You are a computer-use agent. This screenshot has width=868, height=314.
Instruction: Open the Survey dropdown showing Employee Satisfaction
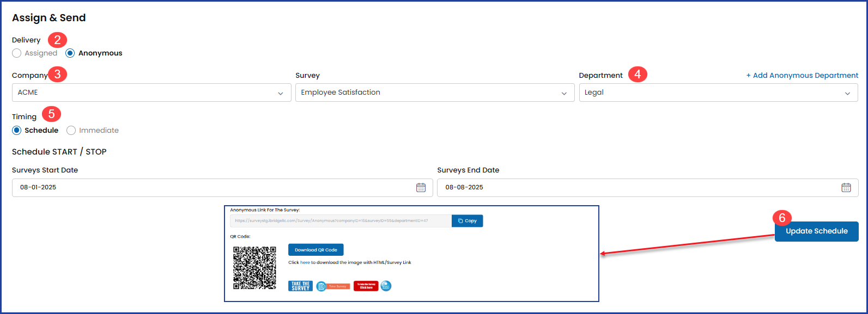click(x=434, y=93)
